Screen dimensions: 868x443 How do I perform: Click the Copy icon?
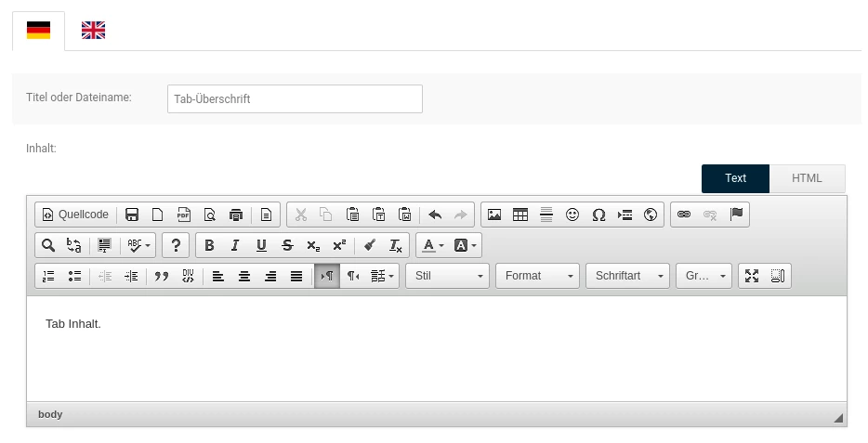tap(326, 215)
